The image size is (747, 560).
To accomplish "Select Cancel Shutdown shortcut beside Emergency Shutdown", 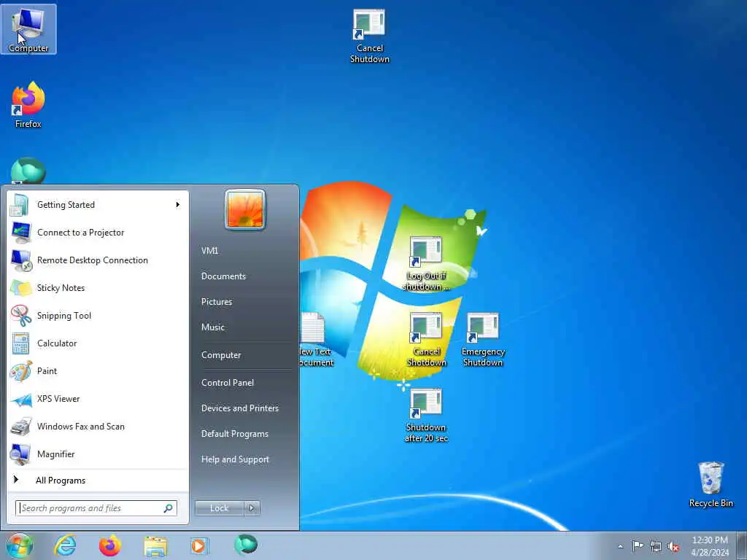I will point(426,340).
